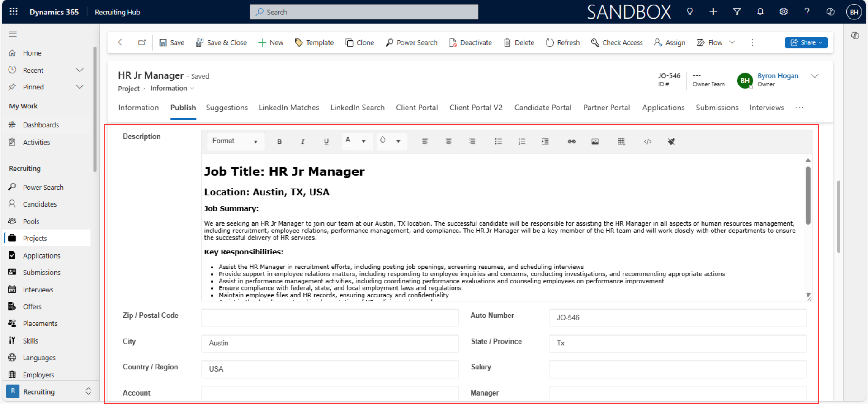
Task: Insert an image in editor
Action: coord(595,141)
